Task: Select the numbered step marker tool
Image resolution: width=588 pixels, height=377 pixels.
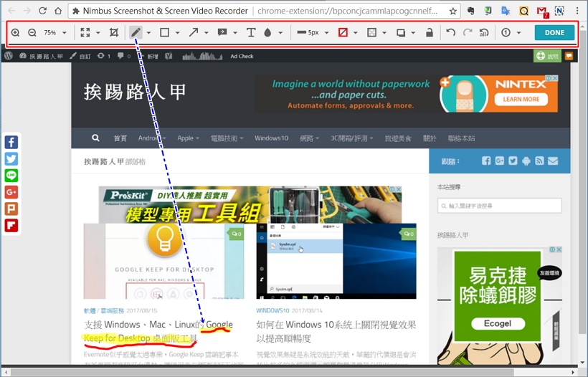Action: pos(506,32)
